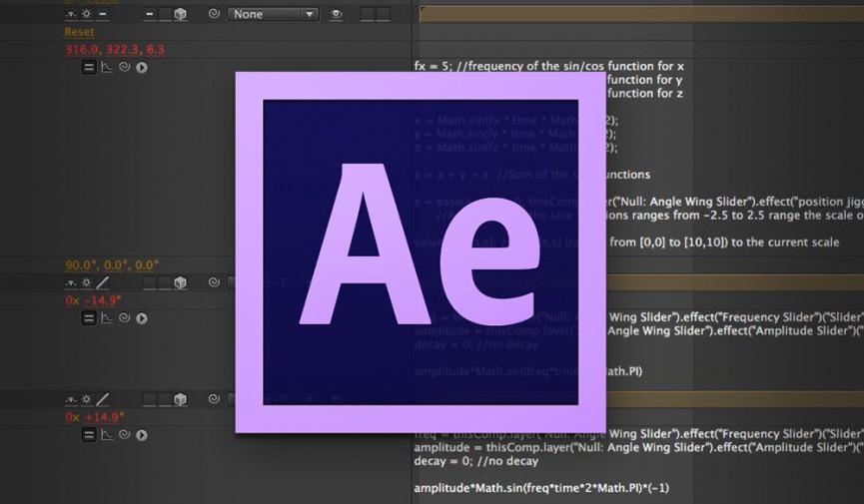
Task: Show expression graph icon under 0x +14.9°
Action: coord(107,435)
